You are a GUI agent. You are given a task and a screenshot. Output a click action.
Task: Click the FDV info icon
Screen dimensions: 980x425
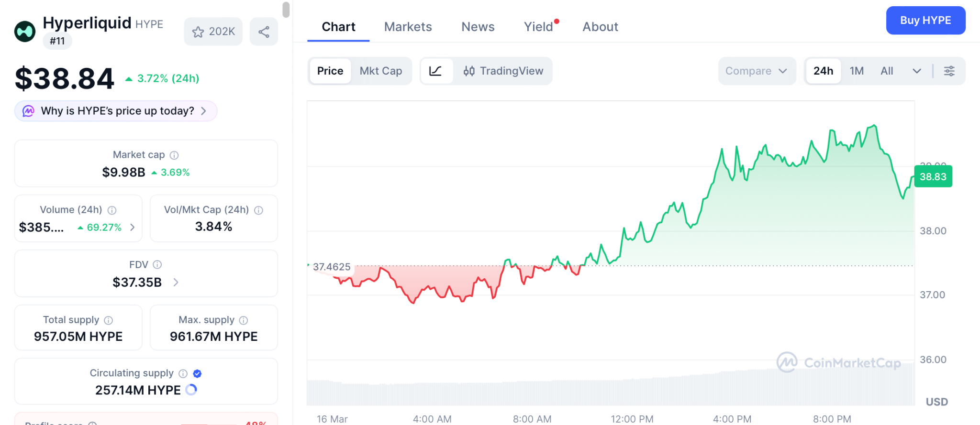click(x=157, y=264)
